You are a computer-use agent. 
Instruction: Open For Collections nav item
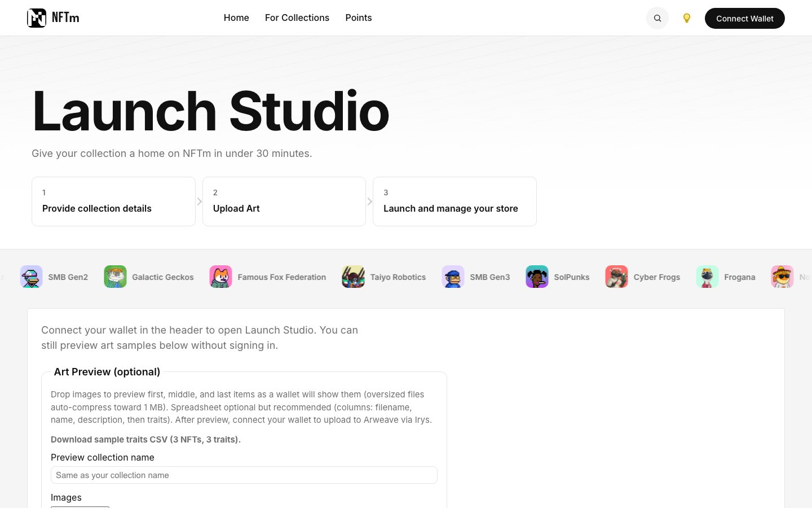click(x=297, y=17)
